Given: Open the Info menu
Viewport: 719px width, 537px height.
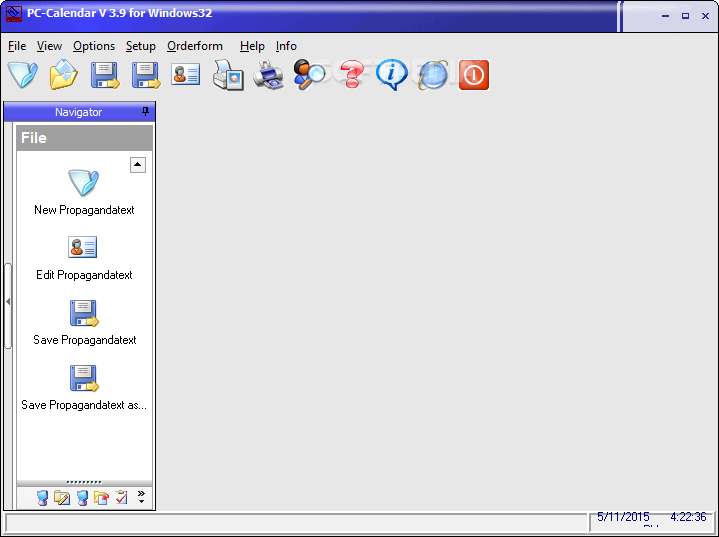Looking at the screenshot, I should 286,46.
